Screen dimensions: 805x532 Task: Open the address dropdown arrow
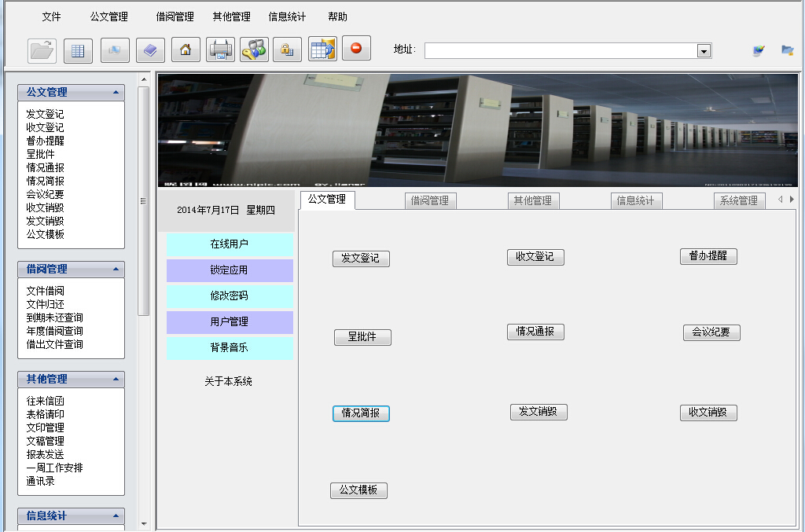(704, 51)
